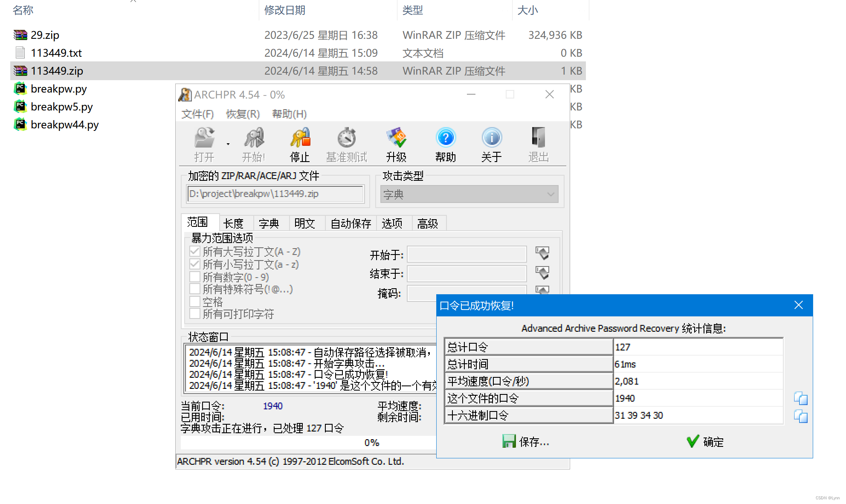Toggle 所有可打印字符 checkbox

(x=195, y=313)
